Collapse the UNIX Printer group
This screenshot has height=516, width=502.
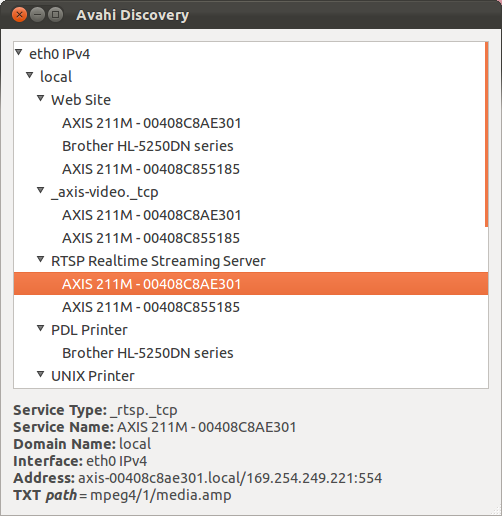[41, 374]
